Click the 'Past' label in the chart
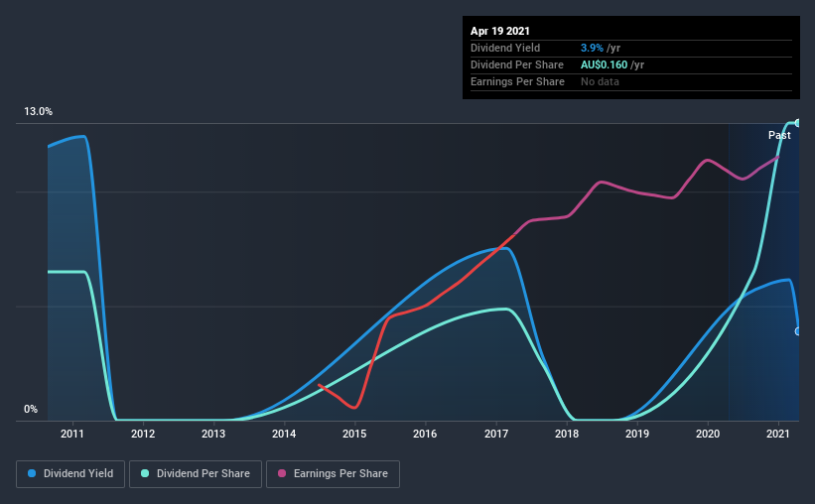Viewport: 815px width, 504px height. (x=779, y=135)
